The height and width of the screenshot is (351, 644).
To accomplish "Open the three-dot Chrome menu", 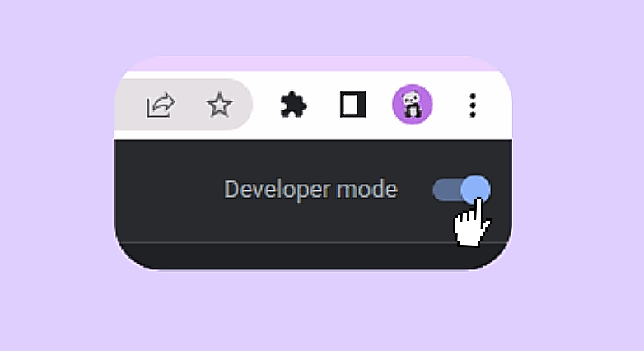I will pyautogui.click(x=473, y=105).
